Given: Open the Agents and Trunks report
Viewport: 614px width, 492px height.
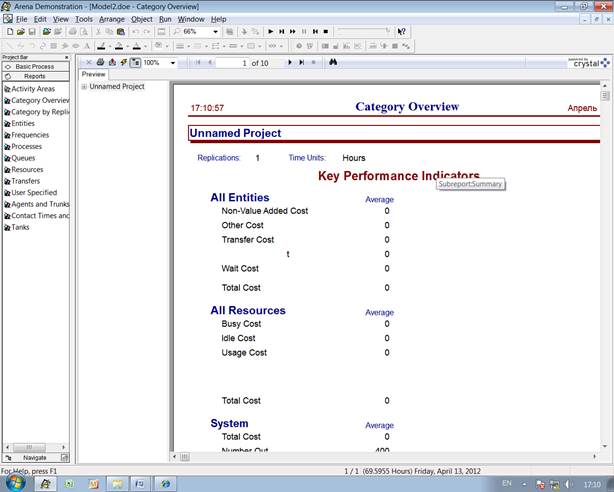Looking at the screenshot, I should [36, 204].
